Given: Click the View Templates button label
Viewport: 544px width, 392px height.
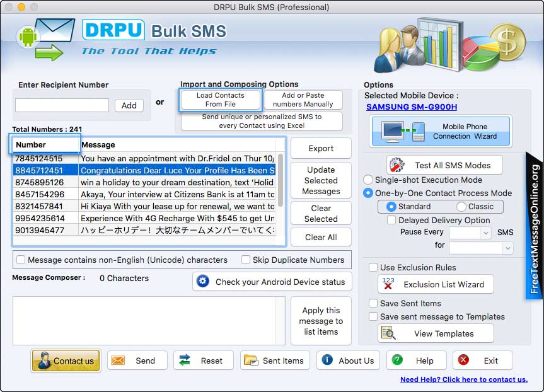Looking at the screenshot, I should (444, 333).
